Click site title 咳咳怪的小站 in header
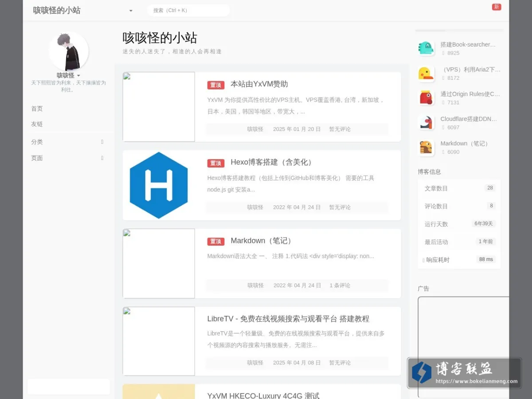The image size is (532, 399). pos(57,10)
